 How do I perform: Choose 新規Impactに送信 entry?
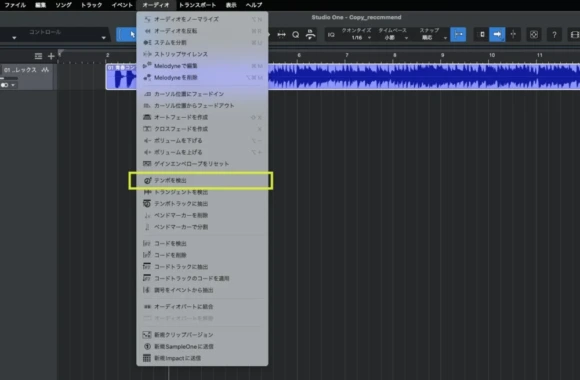(x=202, y=358)
